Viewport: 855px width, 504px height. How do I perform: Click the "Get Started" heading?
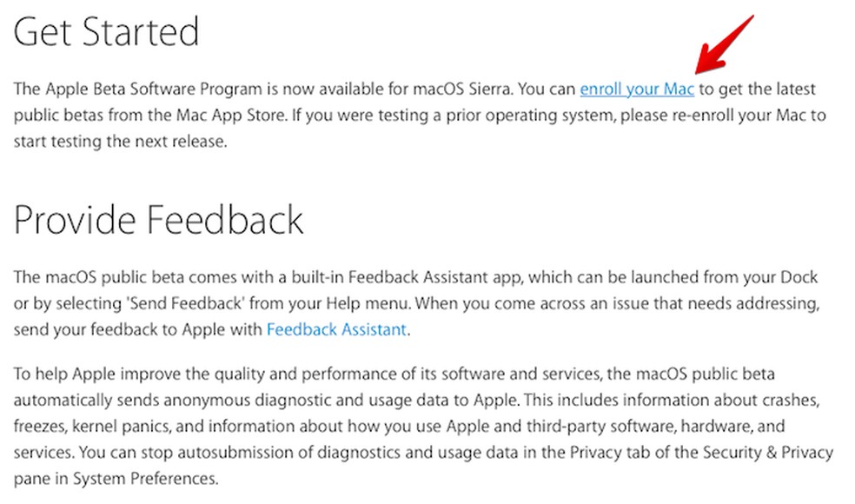106,33
